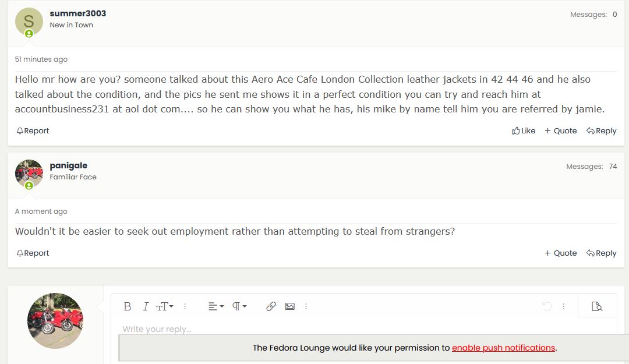This screenshot has width=629, height=364.
Task: Toggle italic formatting in reply editor
Action: coord(146,306)
